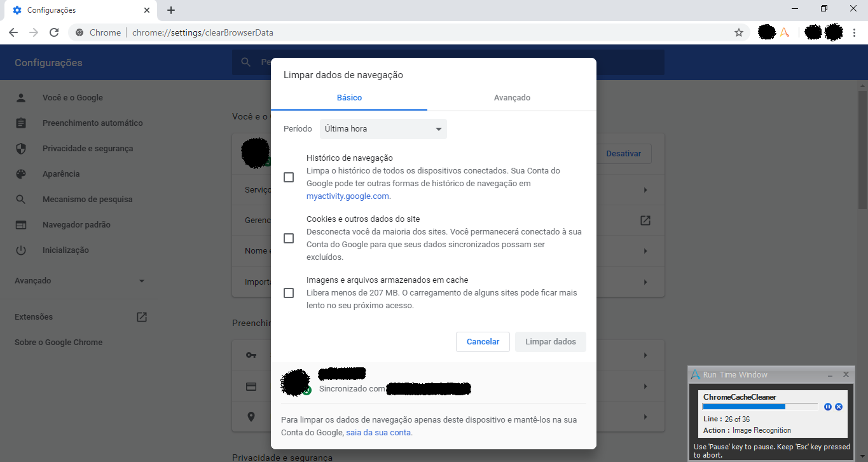Screen dimensions: 868x462
Task: Click the clipboard icon for Preenchimento automático
Action: tap(21, 123)
